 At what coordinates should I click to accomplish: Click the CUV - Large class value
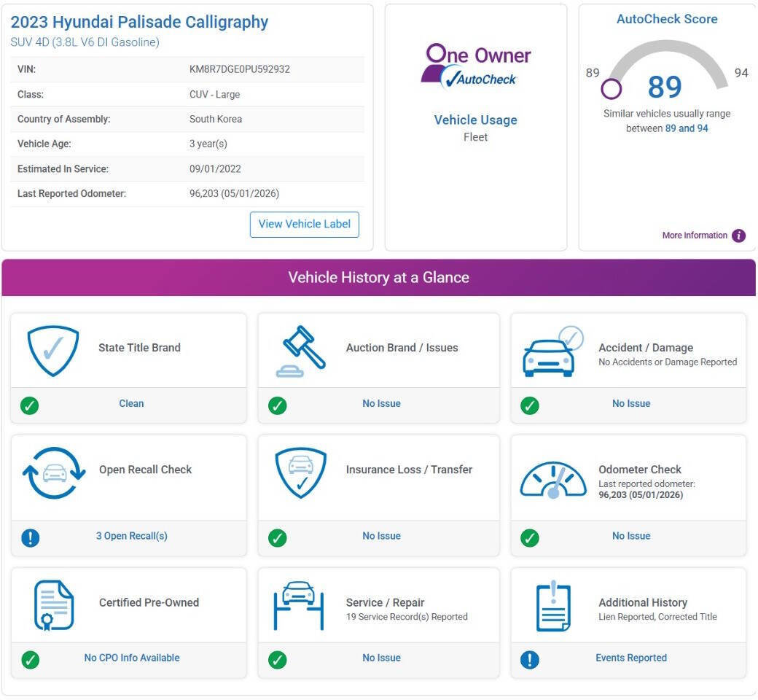(214, 94)
